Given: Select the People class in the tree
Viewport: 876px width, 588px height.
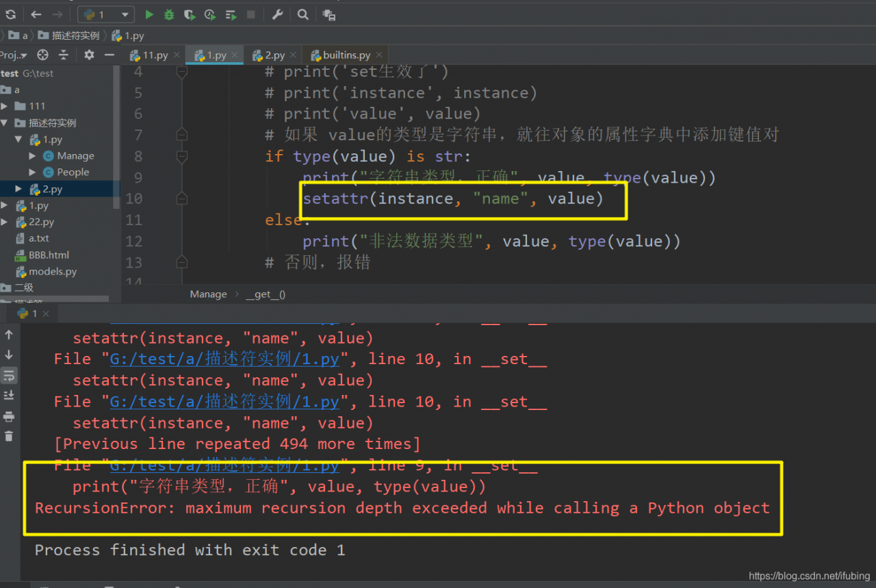Looking at the screenshot, I should pos(66,172).
